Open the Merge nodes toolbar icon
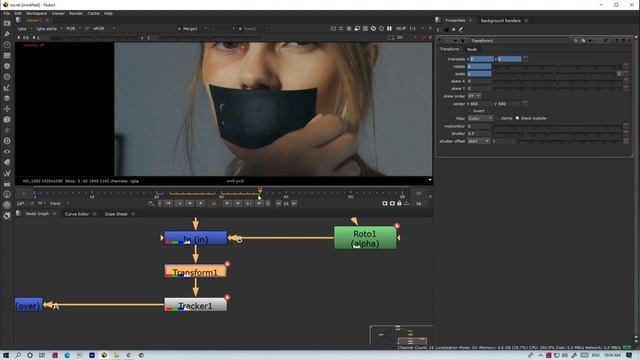The width and height of the screenshot is (640, 360). click(x=7, y=98)
